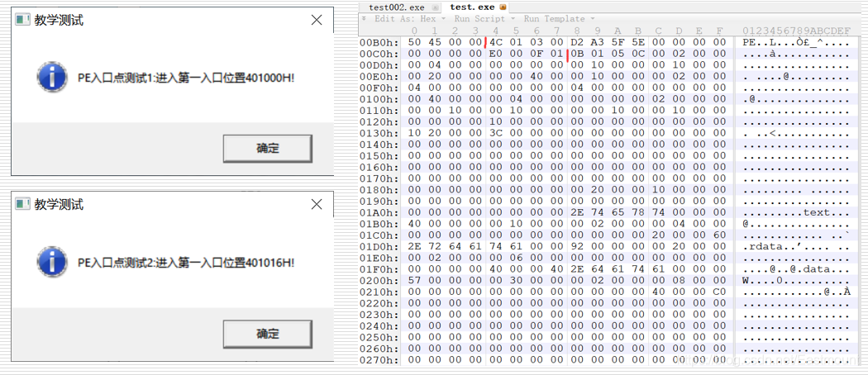Click hex byte 57 in row 0200h
This screenshot has height=375, width=868.
tap(414, 280)
